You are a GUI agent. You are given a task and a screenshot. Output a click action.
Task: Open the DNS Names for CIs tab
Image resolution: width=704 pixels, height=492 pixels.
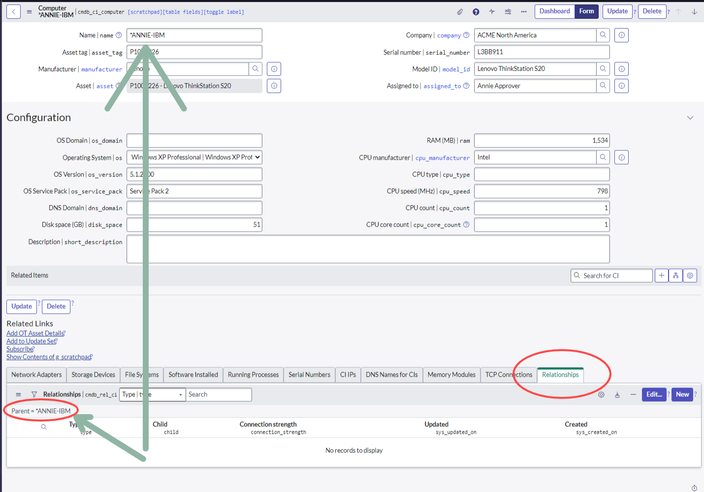[392, 374]
